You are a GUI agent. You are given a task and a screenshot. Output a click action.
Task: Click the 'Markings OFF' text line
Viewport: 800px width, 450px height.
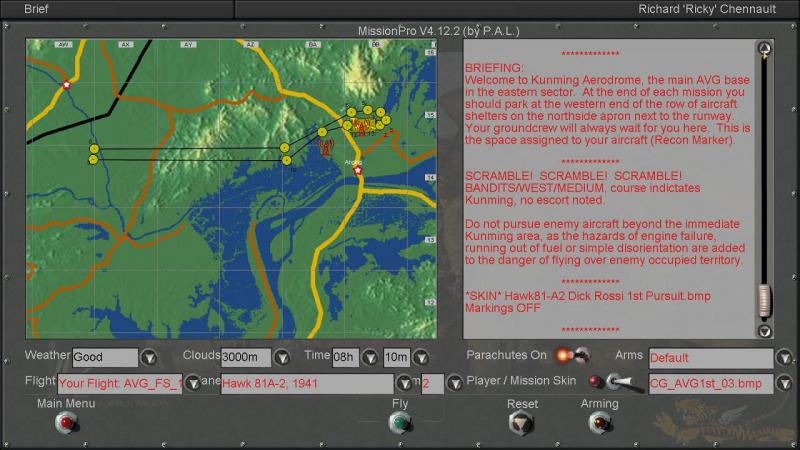point(502,308)
